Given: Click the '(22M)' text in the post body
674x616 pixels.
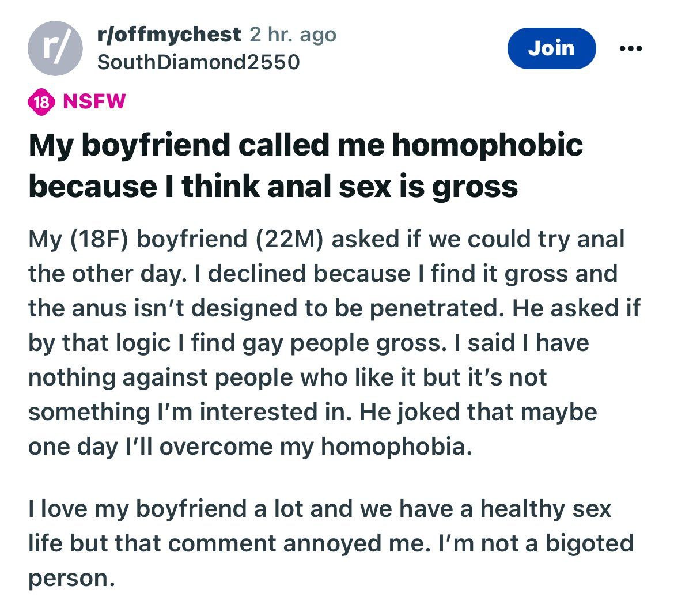Looking at the screenshot, I should click(x=289, y=239).
